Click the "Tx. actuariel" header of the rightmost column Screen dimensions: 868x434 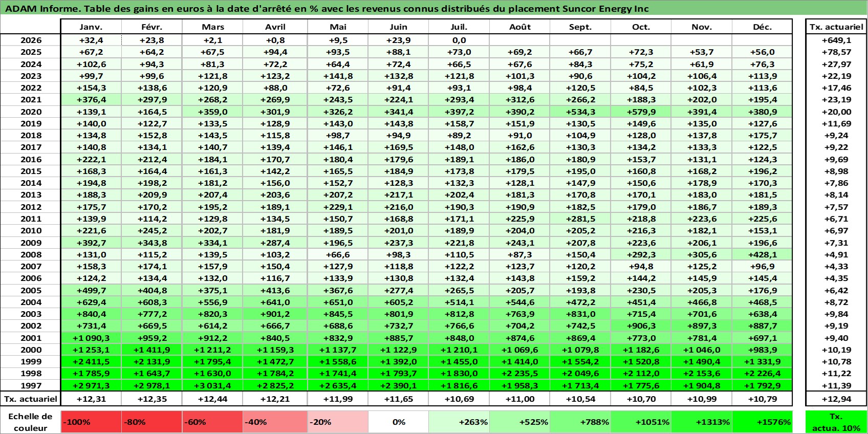point(836,27)
